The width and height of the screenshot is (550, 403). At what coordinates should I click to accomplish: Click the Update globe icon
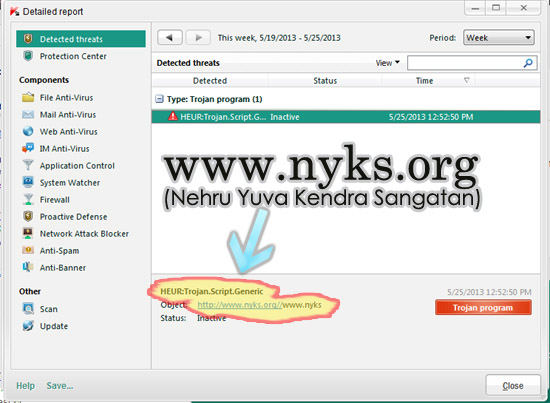(x=28, y=325)
